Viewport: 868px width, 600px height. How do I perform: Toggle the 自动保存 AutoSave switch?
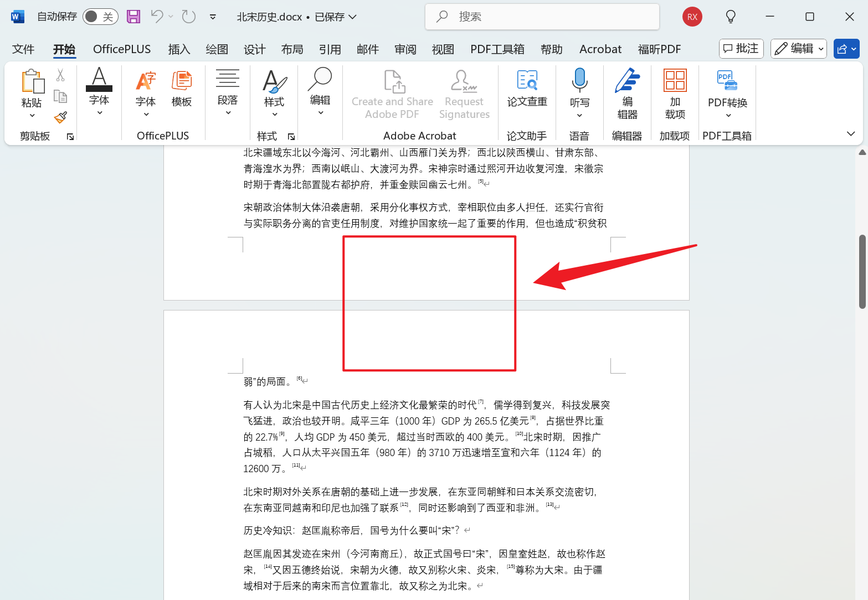tap(100, 17)
